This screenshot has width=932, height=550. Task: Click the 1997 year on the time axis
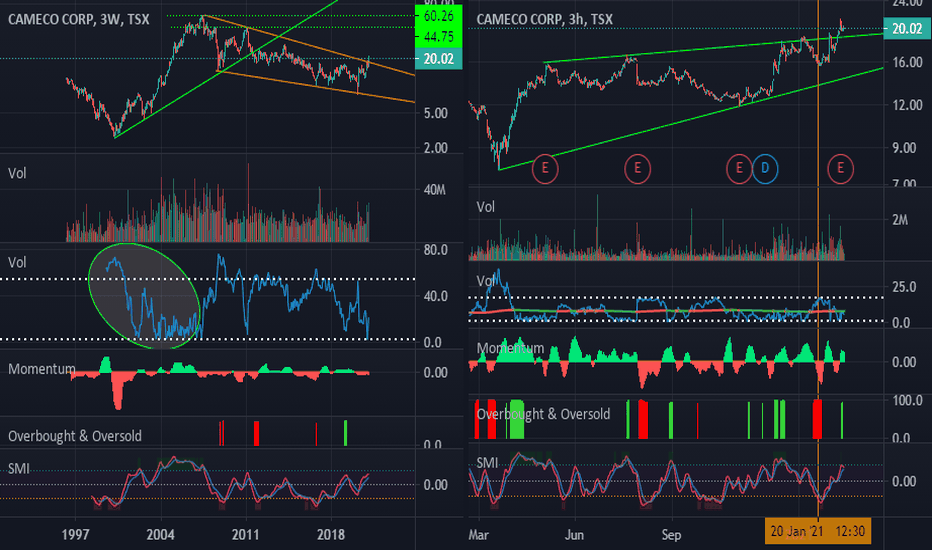click(x=75, y=535)
